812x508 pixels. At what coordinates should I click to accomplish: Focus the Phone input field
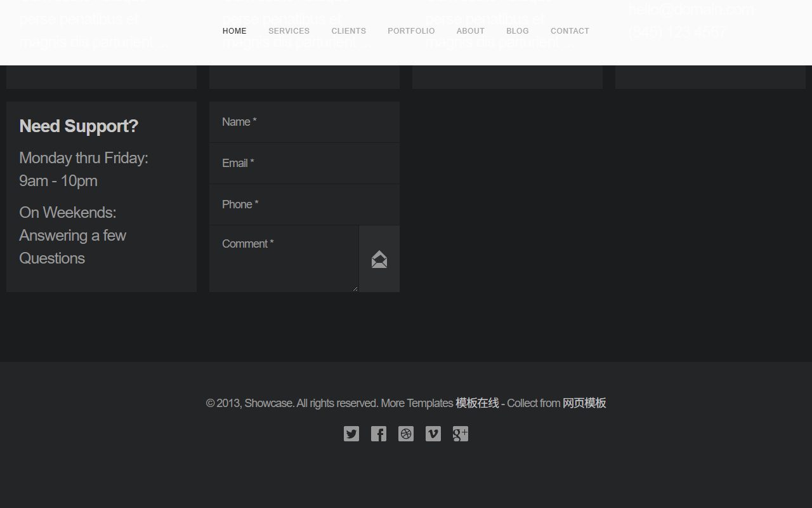coord(304,204)
